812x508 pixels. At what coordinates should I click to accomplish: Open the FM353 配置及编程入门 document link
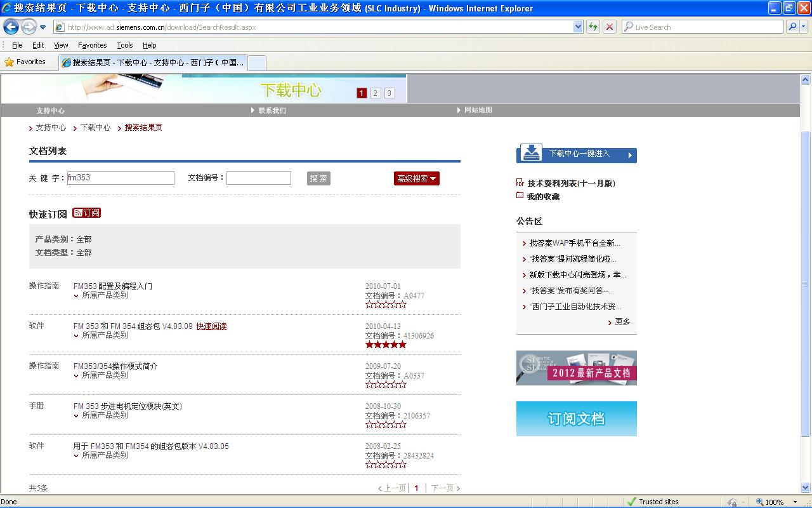(113, 286)
